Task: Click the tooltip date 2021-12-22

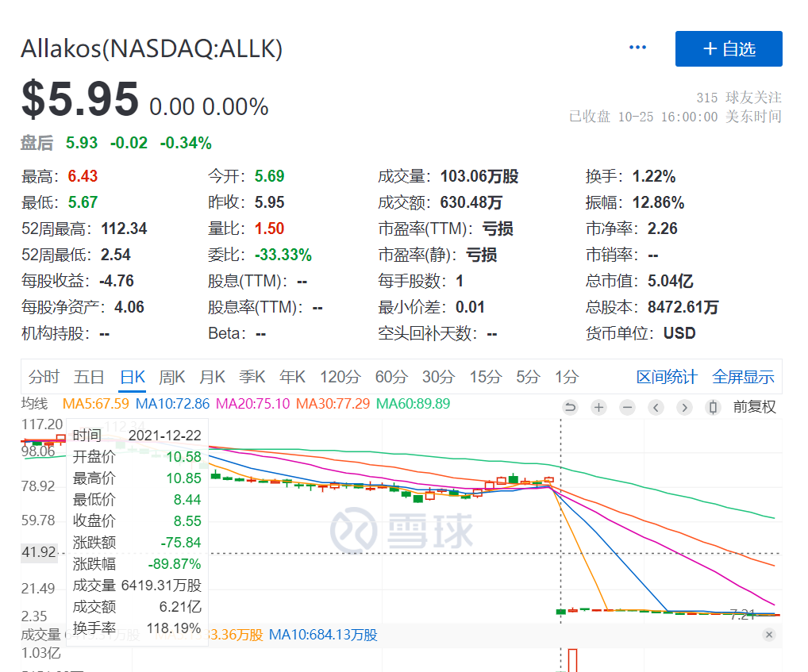Action: pos(165,436)
